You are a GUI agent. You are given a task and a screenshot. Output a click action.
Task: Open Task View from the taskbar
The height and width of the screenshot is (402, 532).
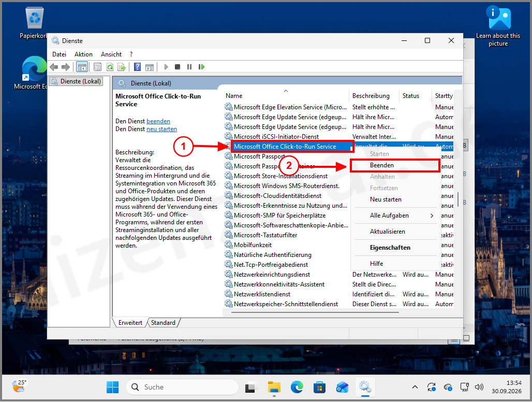tap(250, 387)
